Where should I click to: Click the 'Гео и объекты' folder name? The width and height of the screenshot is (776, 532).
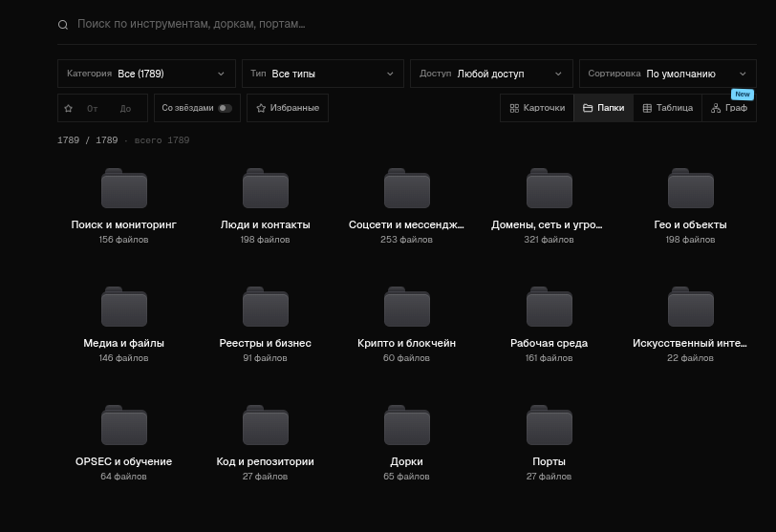tap(690, 224)
